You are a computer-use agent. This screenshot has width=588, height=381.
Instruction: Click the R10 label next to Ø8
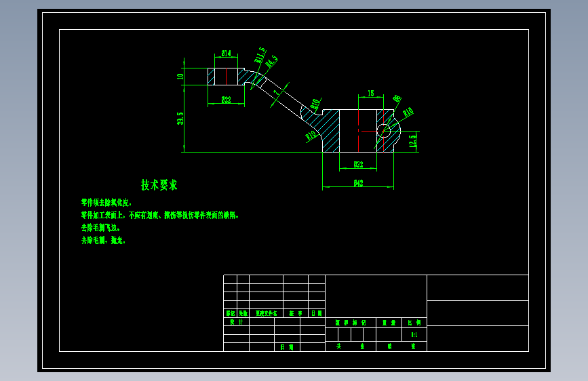[408, 112]
